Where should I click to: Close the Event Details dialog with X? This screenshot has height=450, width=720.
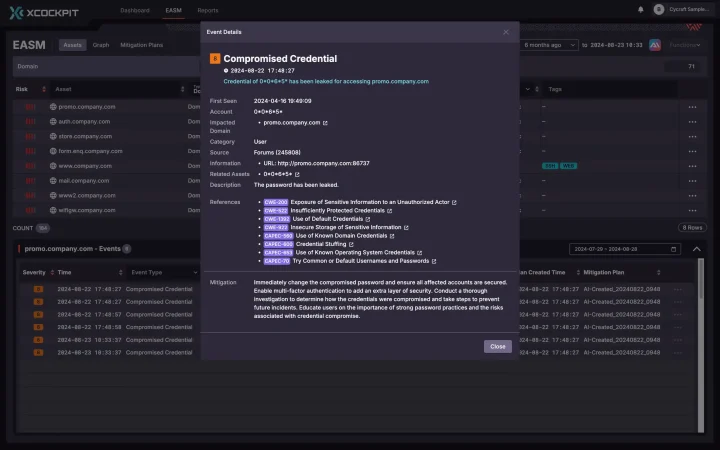tap(506, 32)
